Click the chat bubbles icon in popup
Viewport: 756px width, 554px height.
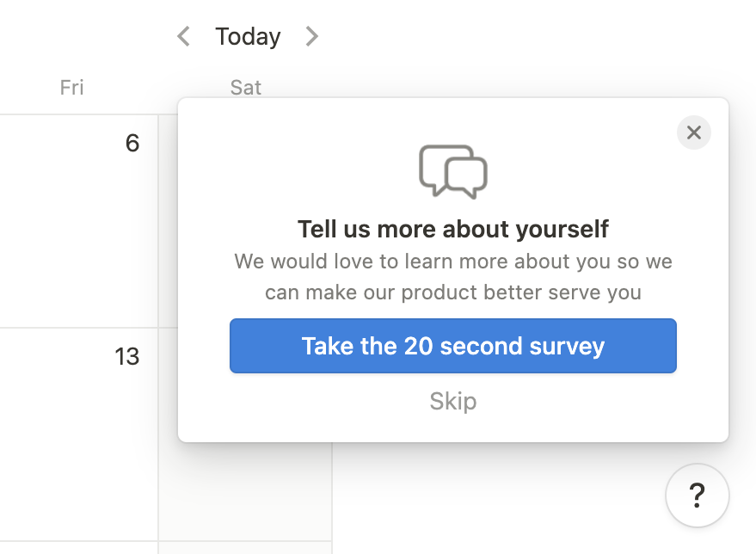click(453, 170)
